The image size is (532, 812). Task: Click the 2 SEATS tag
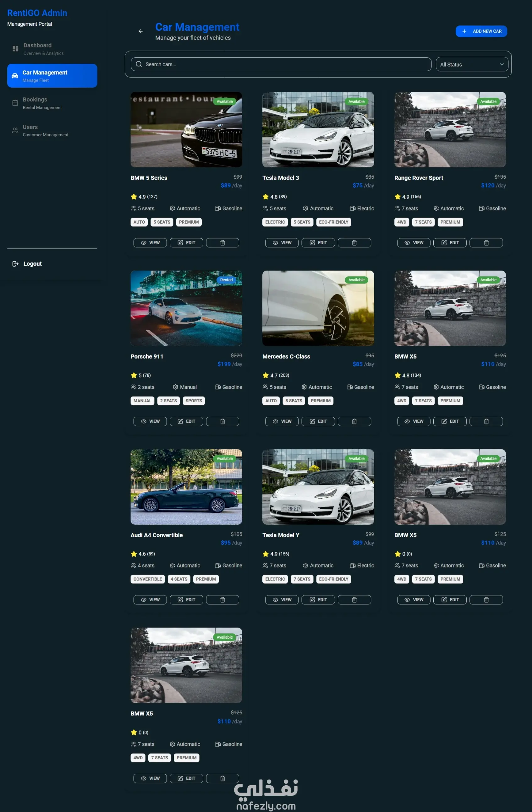169,401
